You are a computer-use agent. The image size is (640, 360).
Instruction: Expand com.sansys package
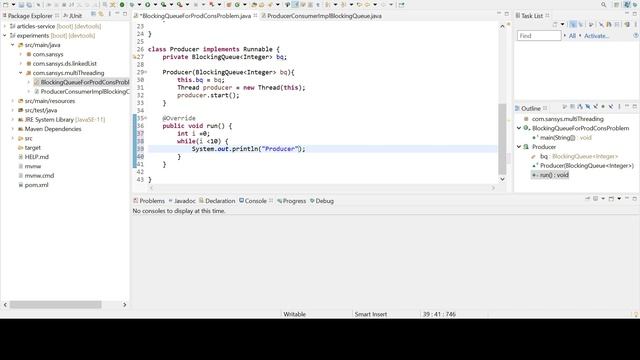point(21,54)
